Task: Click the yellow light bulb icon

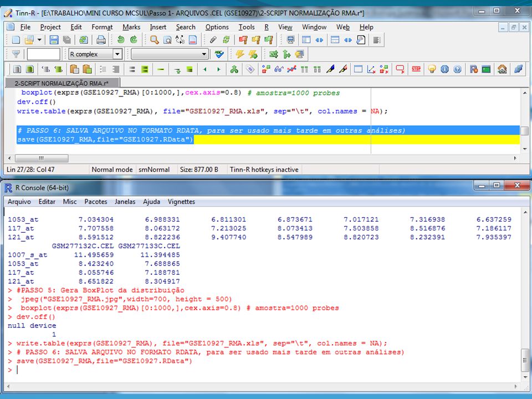Action: (x=432, y=69)
